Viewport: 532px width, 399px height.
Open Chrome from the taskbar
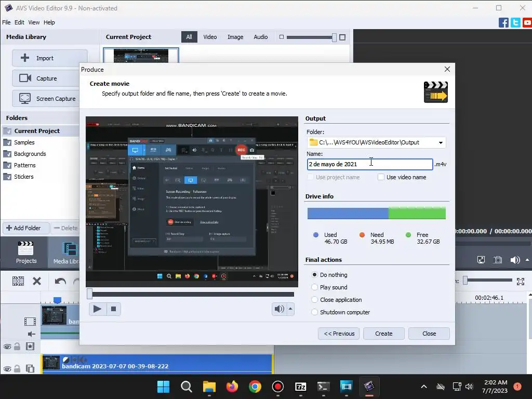(255, 387)
